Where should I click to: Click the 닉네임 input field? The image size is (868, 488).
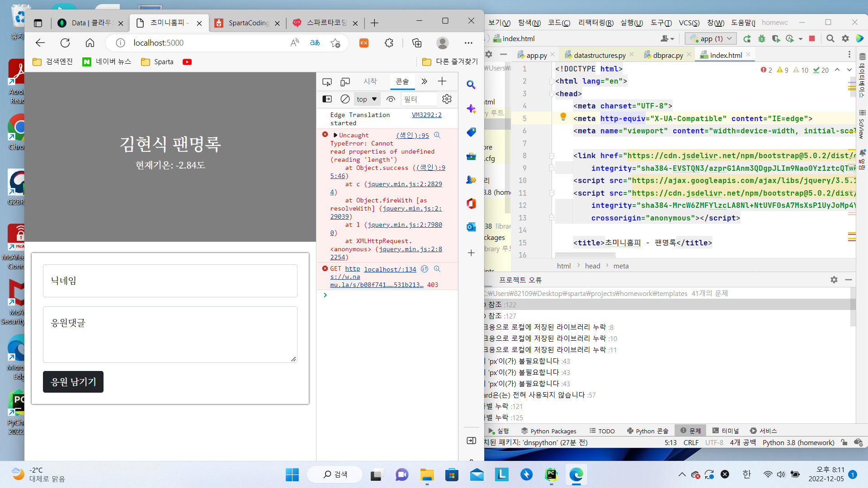[x=170, y=281]
